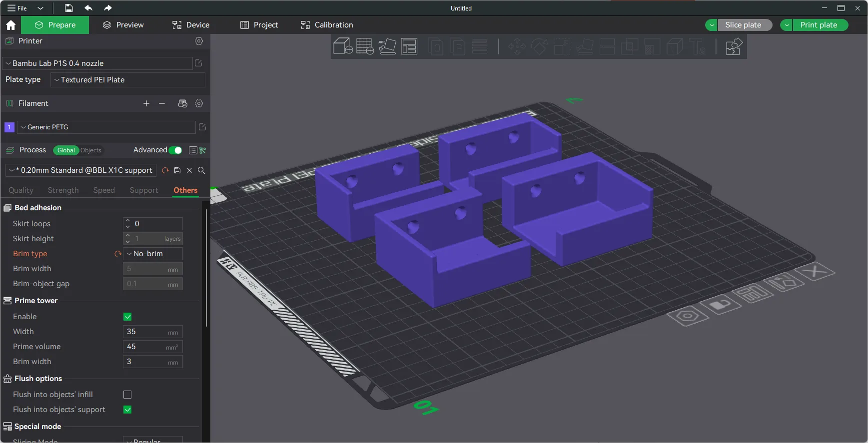Click the Auto orient toolbar icon

click(387, 46)
